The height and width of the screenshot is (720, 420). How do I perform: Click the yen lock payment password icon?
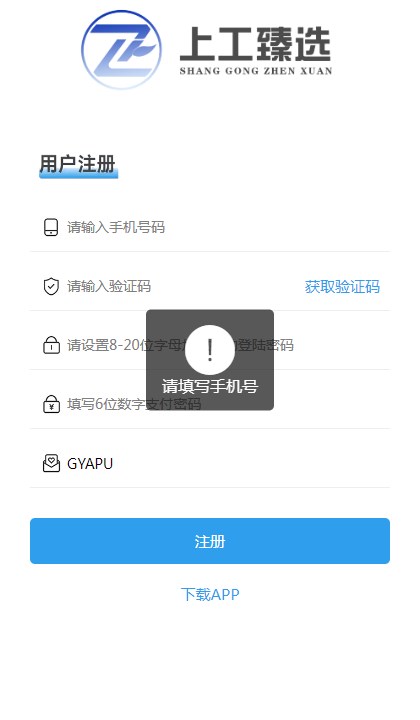[x=51, y=404]
